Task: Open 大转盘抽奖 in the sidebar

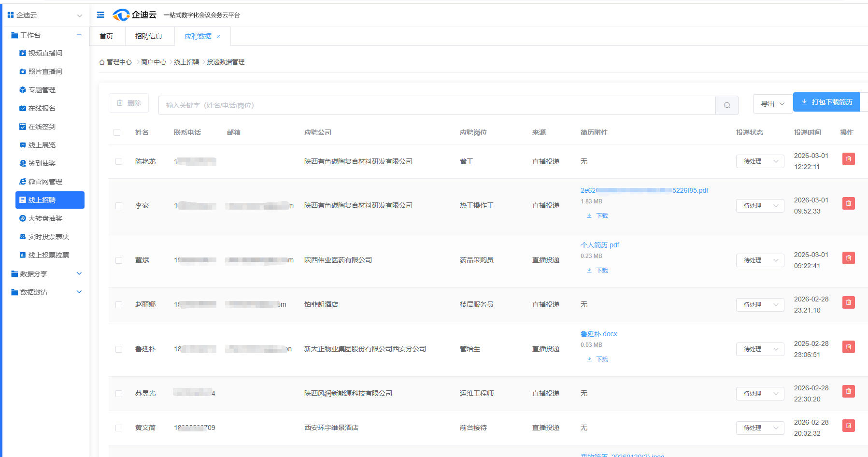Action: point(45,218)
